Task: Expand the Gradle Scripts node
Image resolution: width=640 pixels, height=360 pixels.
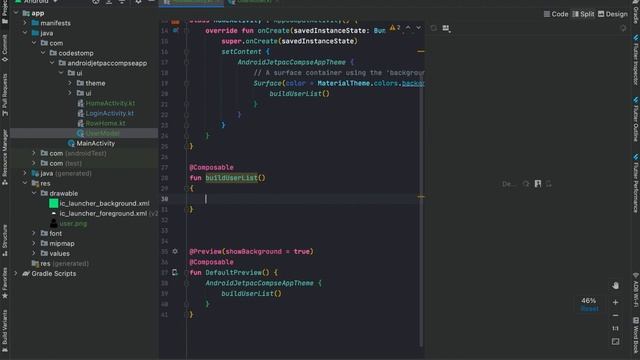Action: click(x=16, y=273)
